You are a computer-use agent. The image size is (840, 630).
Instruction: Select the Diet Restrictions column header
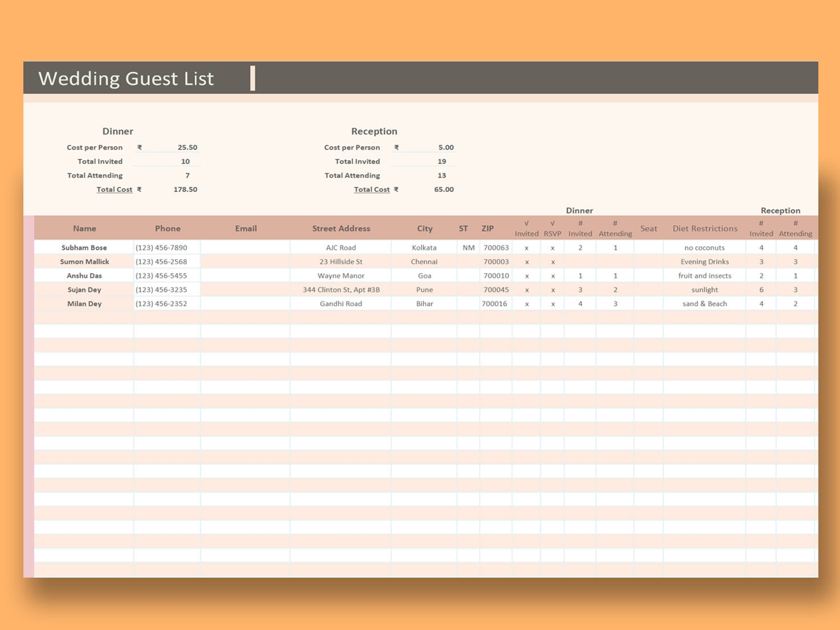(704, 228)
